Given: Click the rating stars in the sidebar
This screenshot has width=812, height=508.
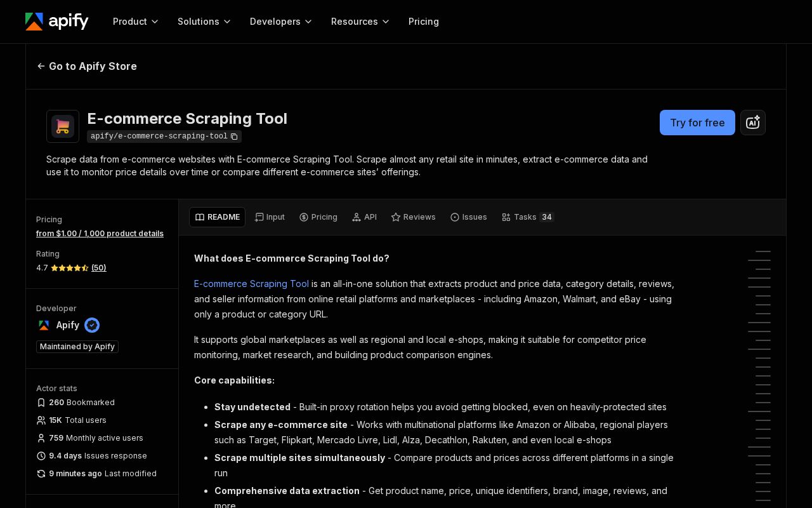Looking at the screenshot, I should 70,268.
